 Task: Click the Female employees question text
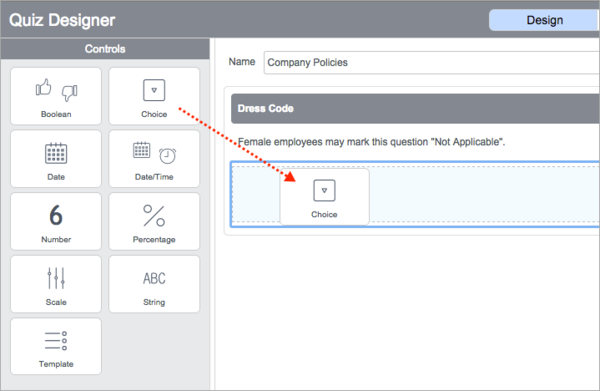[371, 142]
